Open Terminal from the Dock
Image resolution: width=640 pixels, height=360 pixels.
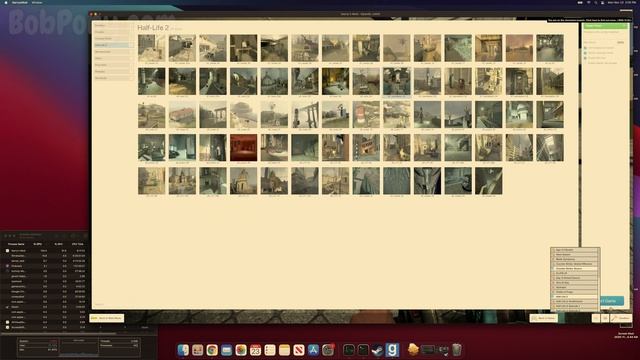coord(363,350)
